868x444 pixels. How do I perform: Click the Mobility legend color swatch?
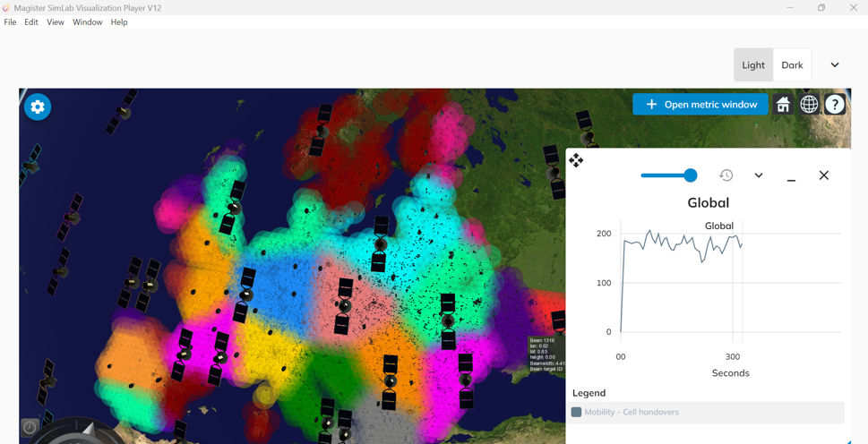[576, 412]
